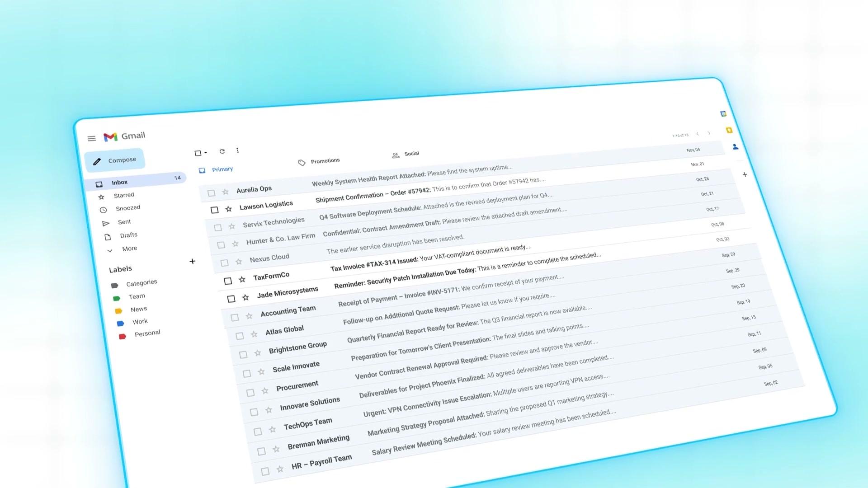Open the select dropdown arrow beside checkbox
The image size is (868, 488).
point(206,153)
